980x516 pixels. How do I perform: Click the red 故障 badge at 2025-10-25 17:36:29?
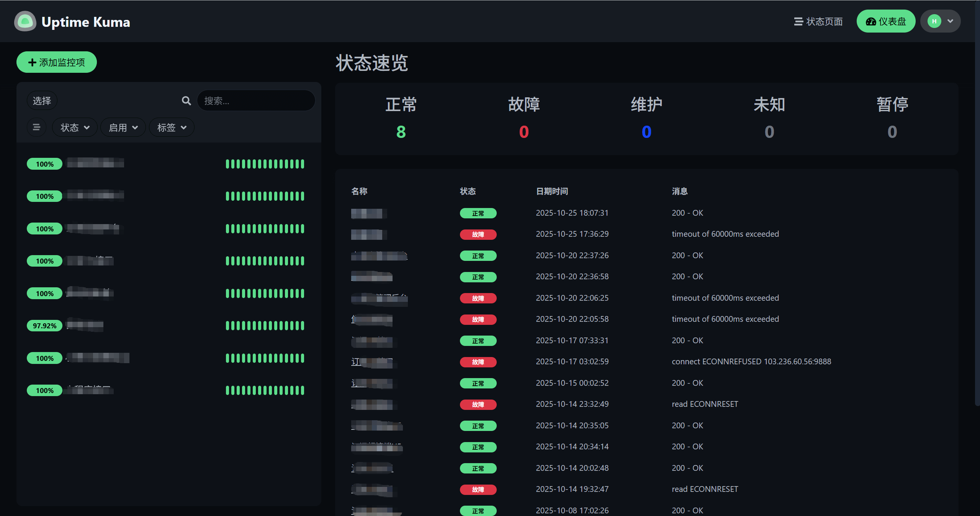click(478, 234)
